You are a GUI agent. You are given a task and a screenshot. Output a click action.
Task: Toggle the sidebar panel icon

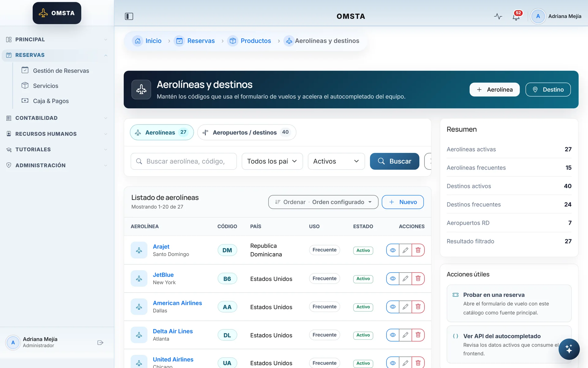coord(129,16)
